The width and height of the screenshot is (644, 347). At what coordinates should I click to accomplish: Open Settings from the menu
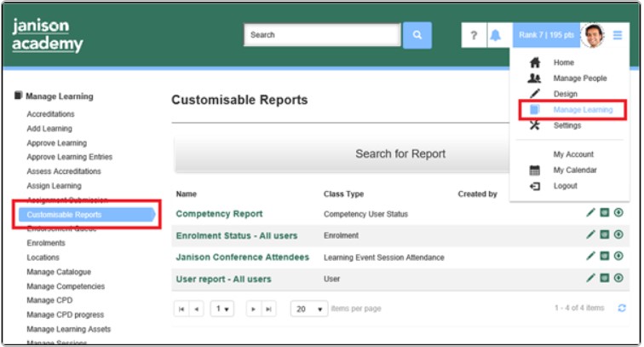[x=566, y=125]
